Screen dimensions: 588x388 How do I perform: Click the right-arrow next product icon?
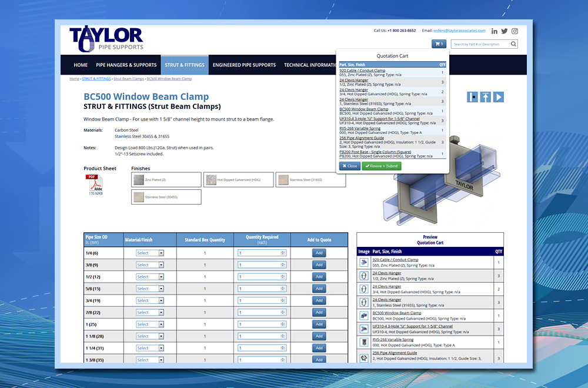point(498,97)
